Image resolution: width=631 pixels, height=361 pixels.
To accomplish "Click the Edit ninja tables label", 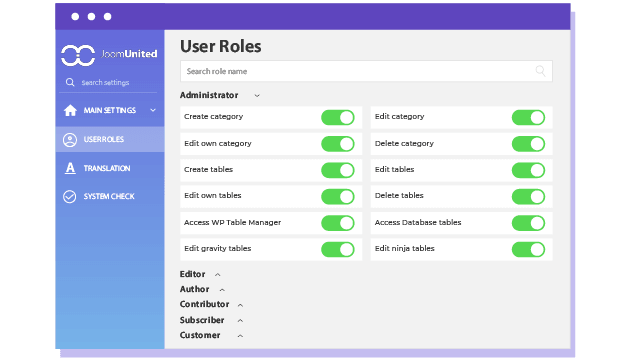I will tap(404, 249).
